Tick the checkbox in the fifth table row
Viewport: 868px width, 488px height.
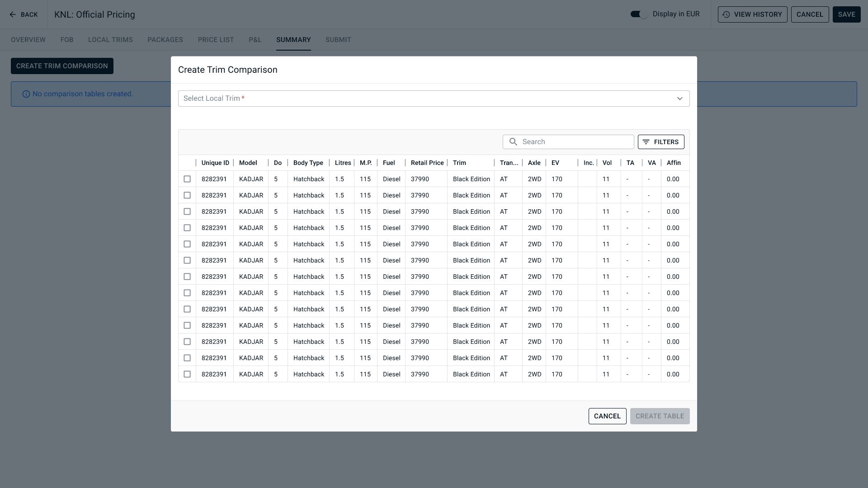187,244
